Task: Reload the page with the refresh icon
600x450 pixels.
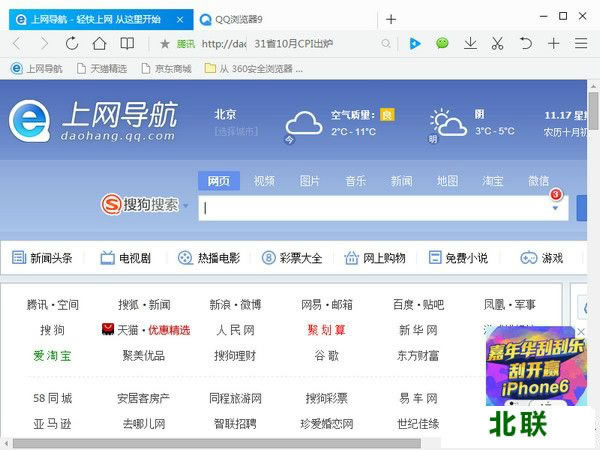Action: coord(72,44)
